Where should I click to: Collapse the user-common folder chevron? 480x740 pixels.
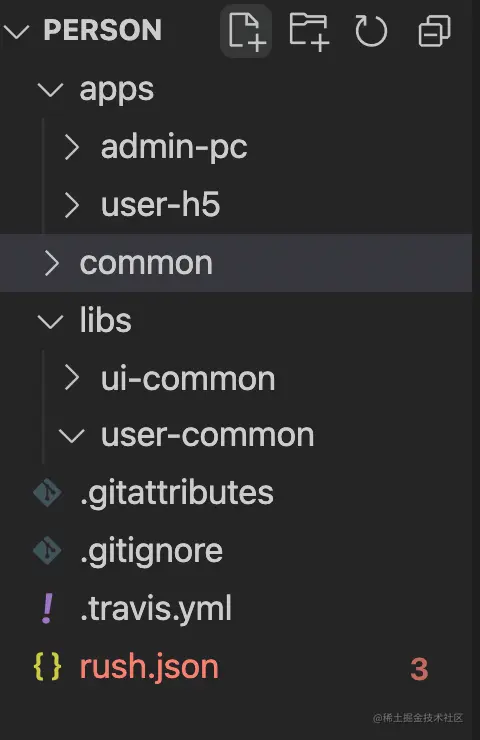click(72, 436)
